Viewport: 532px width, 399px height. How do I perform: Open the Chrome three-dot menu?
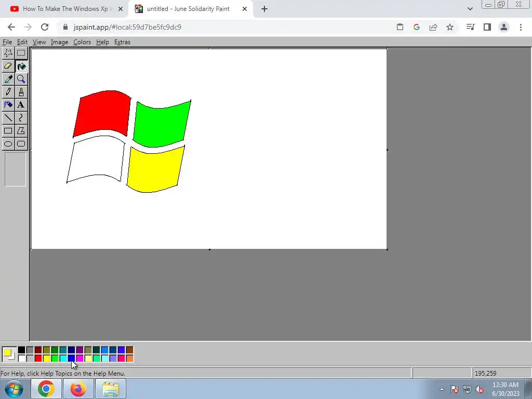[521, 27]
